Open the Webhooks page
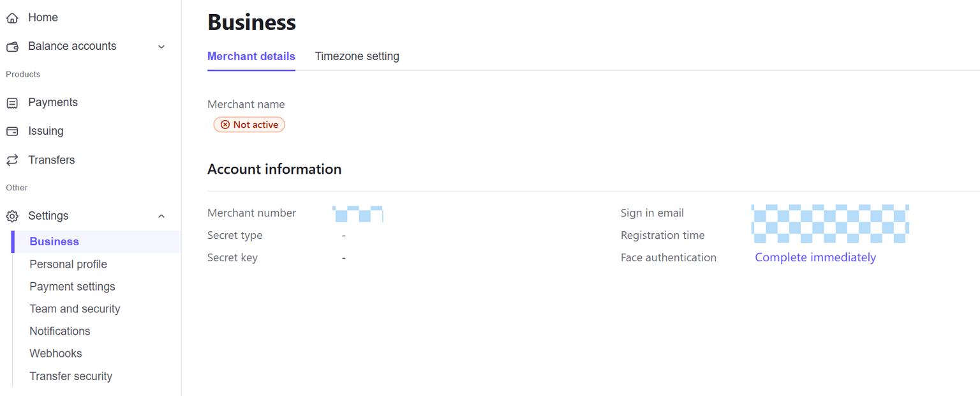 (x=56, y=353)
